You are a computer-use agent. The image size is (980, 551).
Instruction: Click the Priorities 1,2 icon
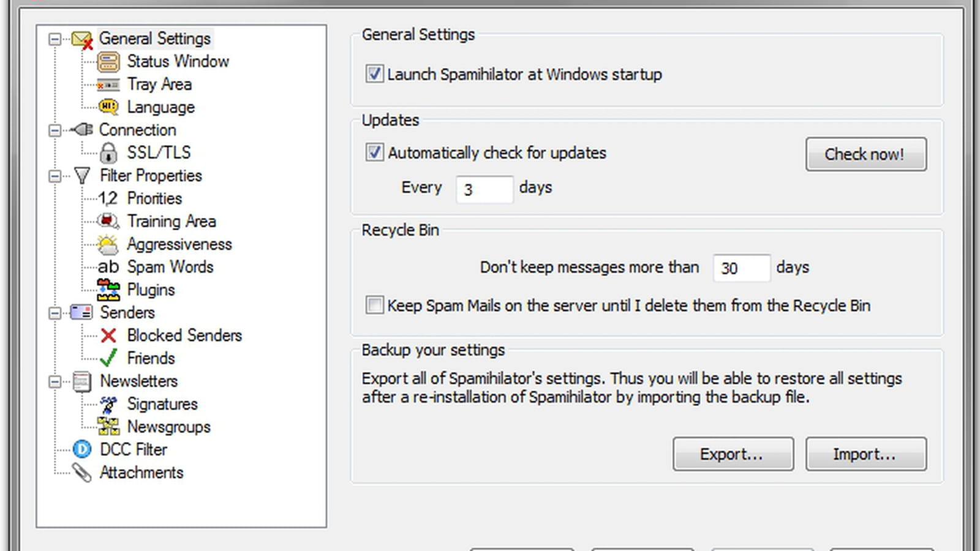click(108, 198)
